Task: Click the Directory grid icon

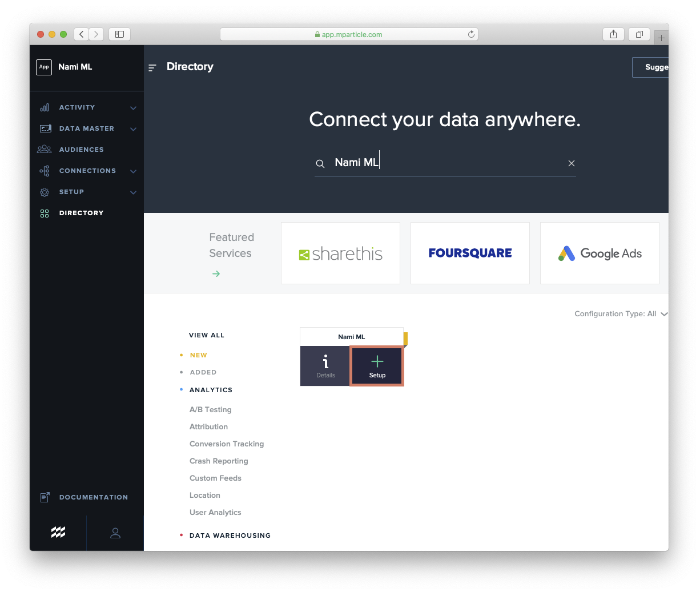Action: tap(45, 214)
